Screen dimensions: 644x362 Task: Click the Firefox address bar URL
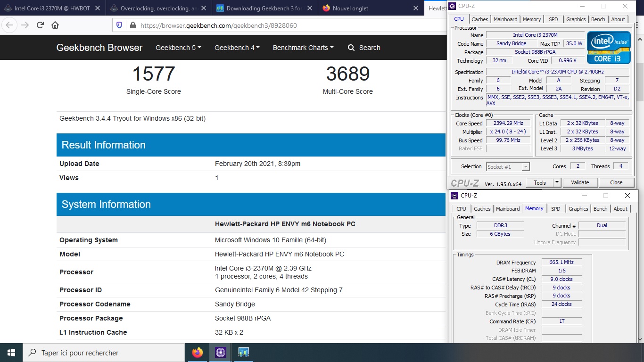[219, 25]
